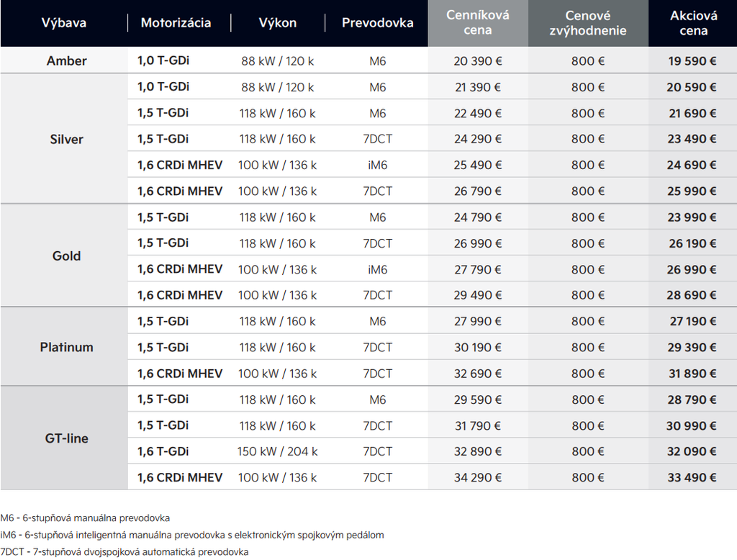Image resolution: width=737 pixels, height=560 pixels.
Task: Click the 34 290 € list price
Action: pyautogui.click(x=477, y=478)
